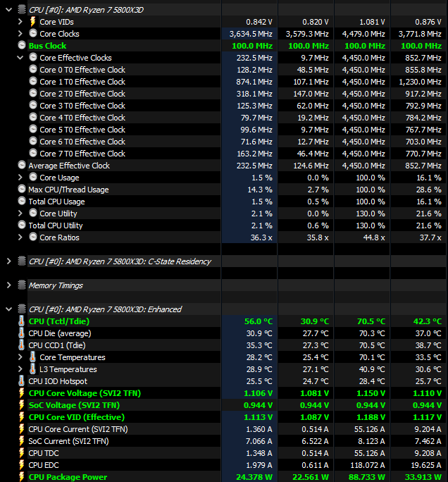Click the icon beside Average Effective Clock
This screenshot has height=482, width=448.
[x=22, y=165]
